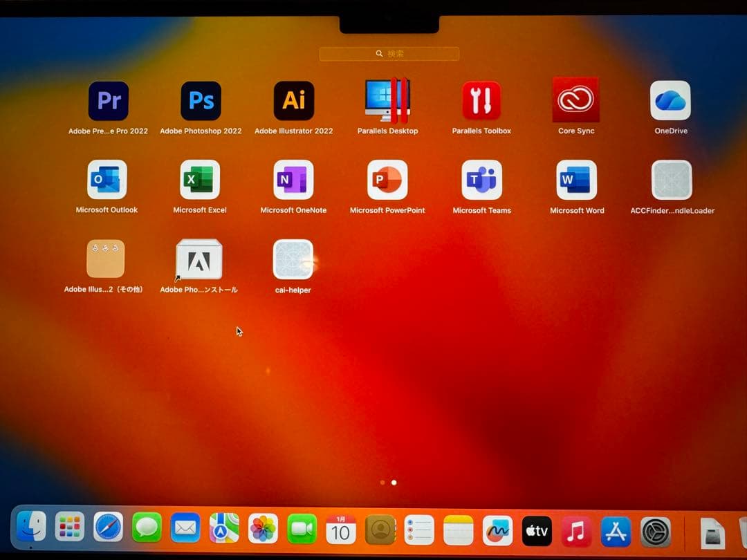The height and width of the screenshot is (560, 747).
Task: Launch Adobe Premiere Pro 2022
Action: click(107, 100)
